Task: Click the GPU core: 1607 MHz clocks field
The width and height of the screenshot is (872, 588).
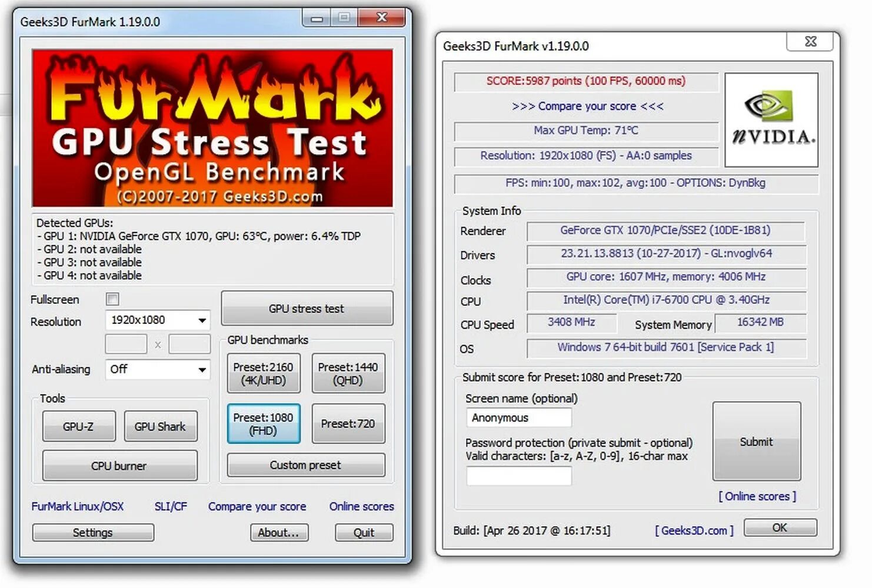Action: pyautogui.click(x=666, y=277)
